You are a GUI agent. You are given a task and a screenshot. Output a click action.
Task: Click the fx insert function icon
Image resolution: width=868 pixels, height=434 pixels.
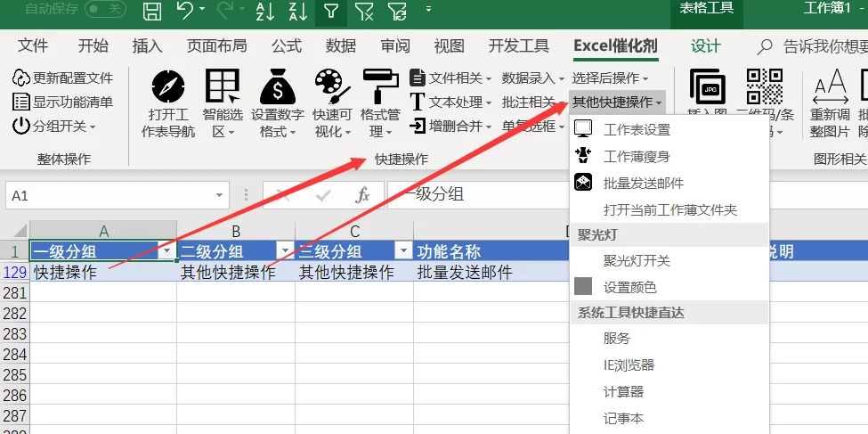362,195
